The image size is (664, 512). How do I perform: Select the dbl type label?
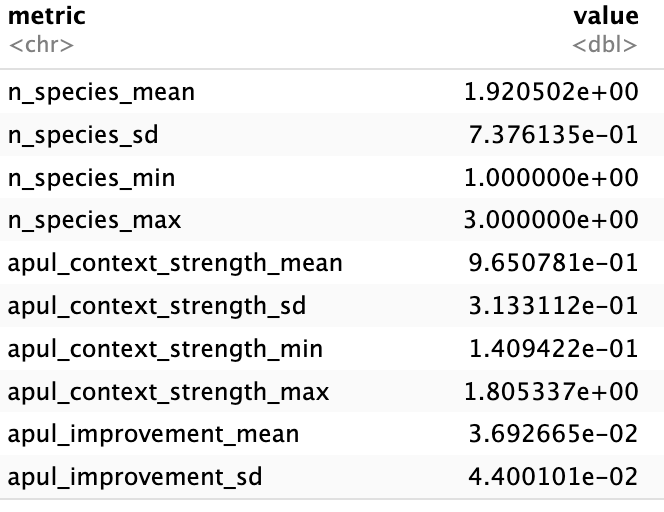[605, 46]
